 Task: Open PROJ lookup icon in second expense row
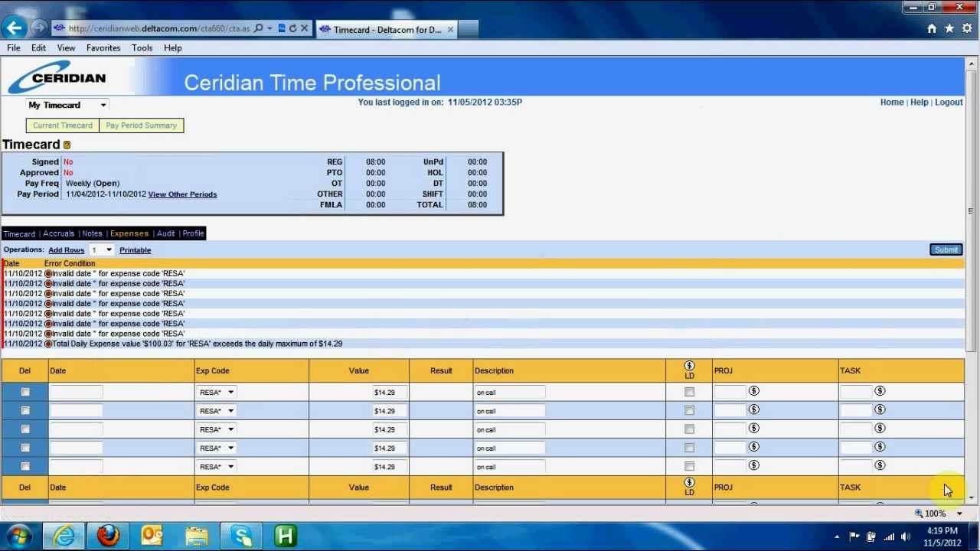coord(754,409)
